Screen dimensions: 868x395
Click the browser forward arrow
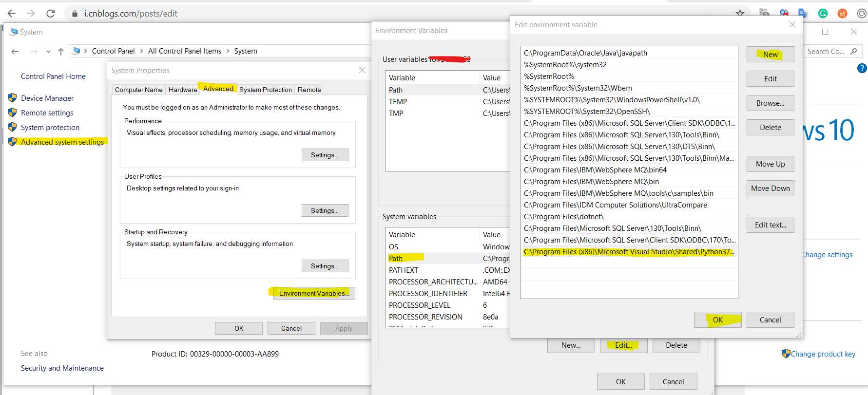point(31,13)
